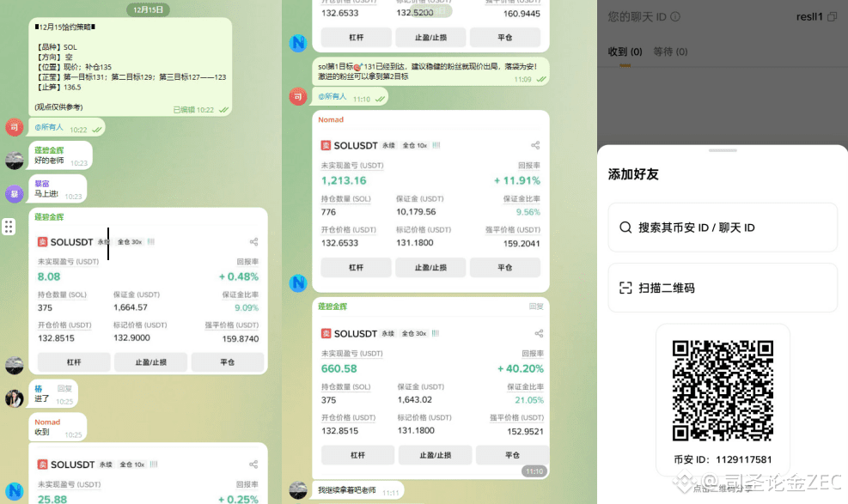This screenshot has width=848, height=504.
Task: Click the info icon beside 您的聊天 ID
Action: [x=675, y=17]
